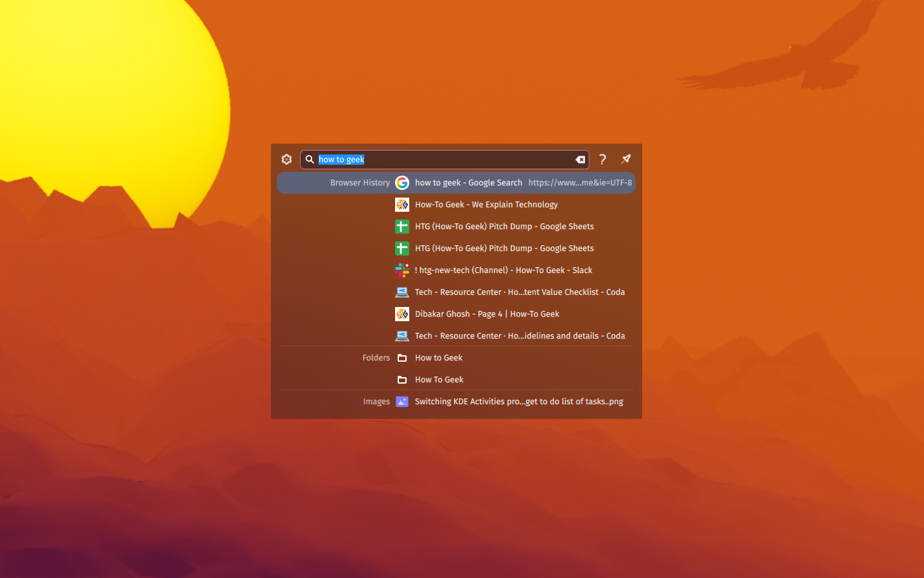This screenshot has width=924, height=578.
Task: Click the How-To Geek We Explain Technology icon
Action: point(402,205)
